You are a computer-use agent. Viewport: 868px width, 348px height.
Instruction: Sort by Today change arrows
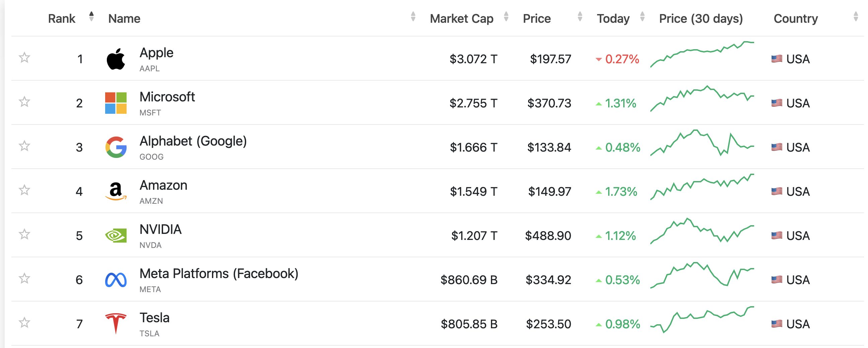click(642, 16)
